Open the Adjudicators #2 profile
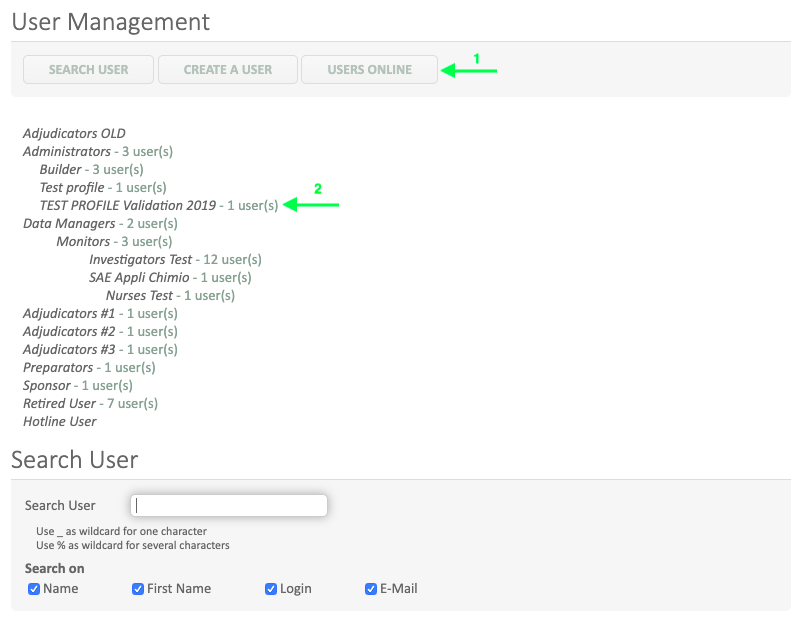The width and height of the screenshot is (800, 622). pos(66,331)
